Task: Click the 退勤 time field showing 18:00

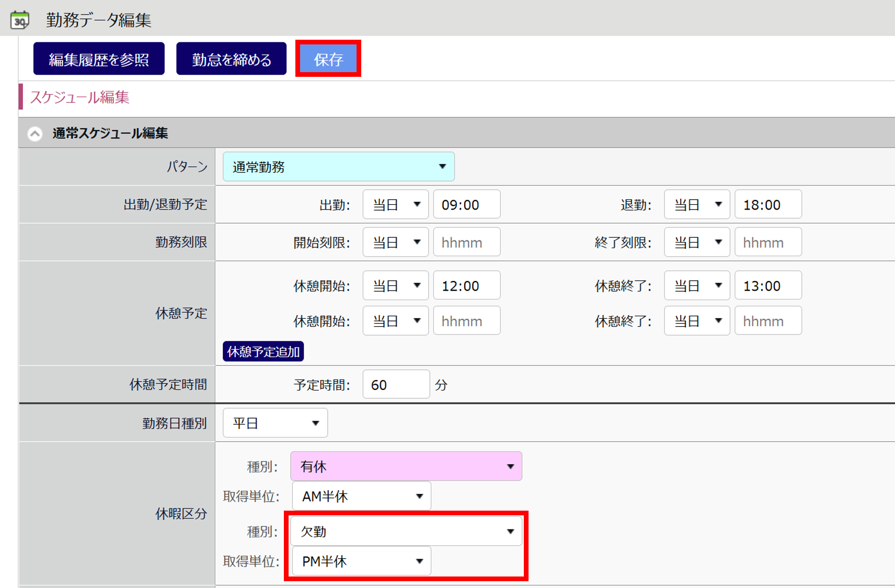Action: pyautogui.click(x=767, y=204)
